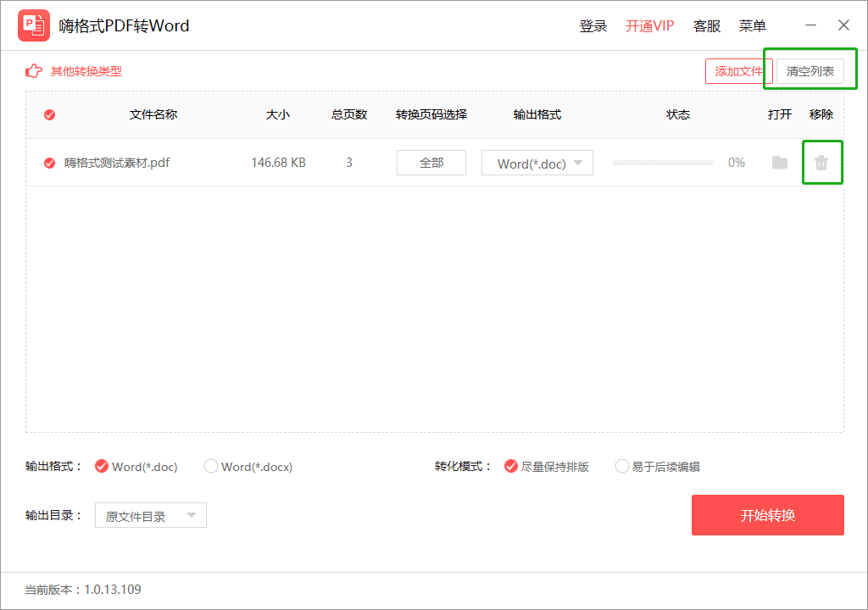Start conversion with 开始转换 button
The image size is (868, 610).
pyautogui.click(x=768, y=515)
